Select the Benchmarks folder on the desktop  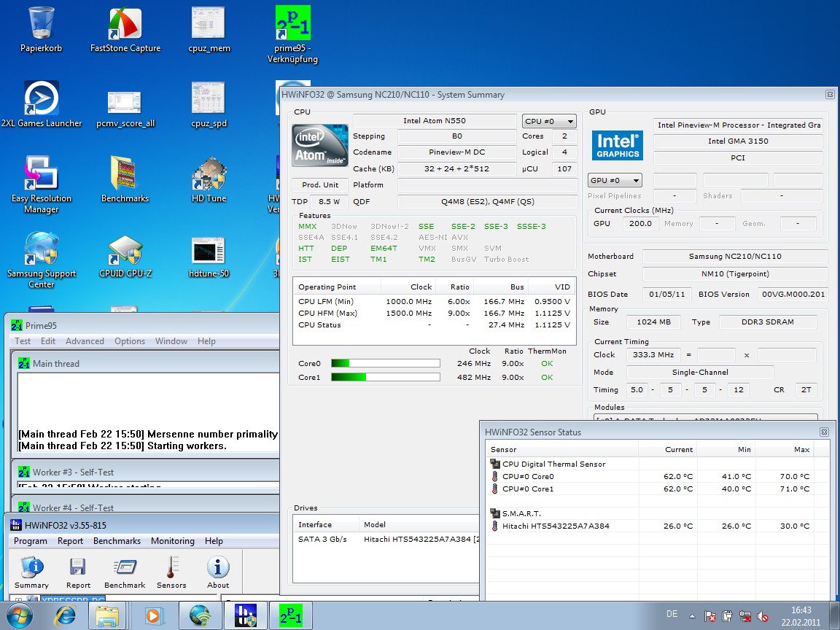(x=125, y=179)
